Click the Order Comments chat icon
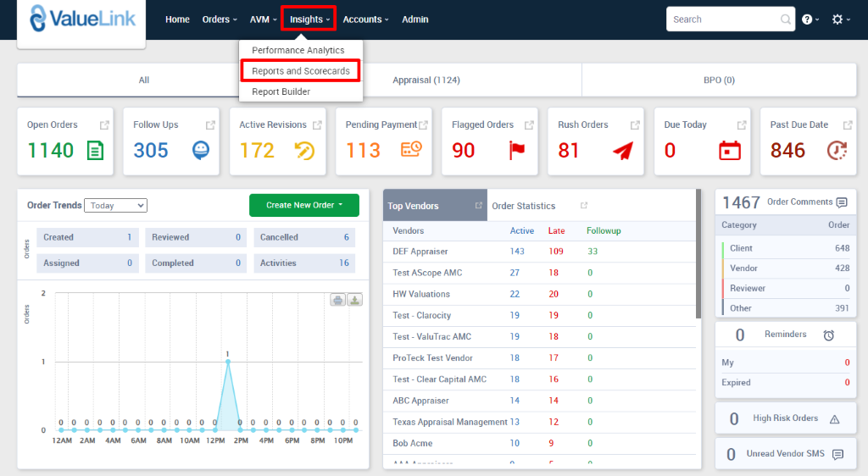Image resolution: width=868 pixels, height=476 pixels. coord(842,202)
